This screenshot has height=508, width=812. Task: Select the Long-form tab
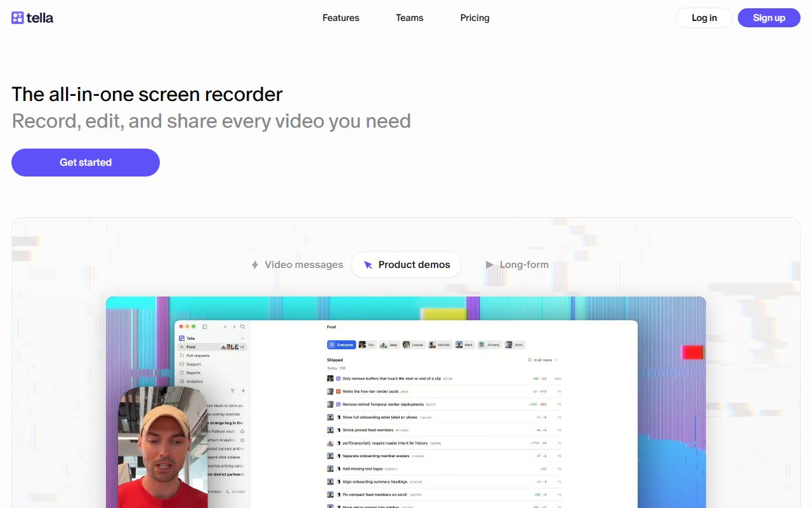(517, 265)
